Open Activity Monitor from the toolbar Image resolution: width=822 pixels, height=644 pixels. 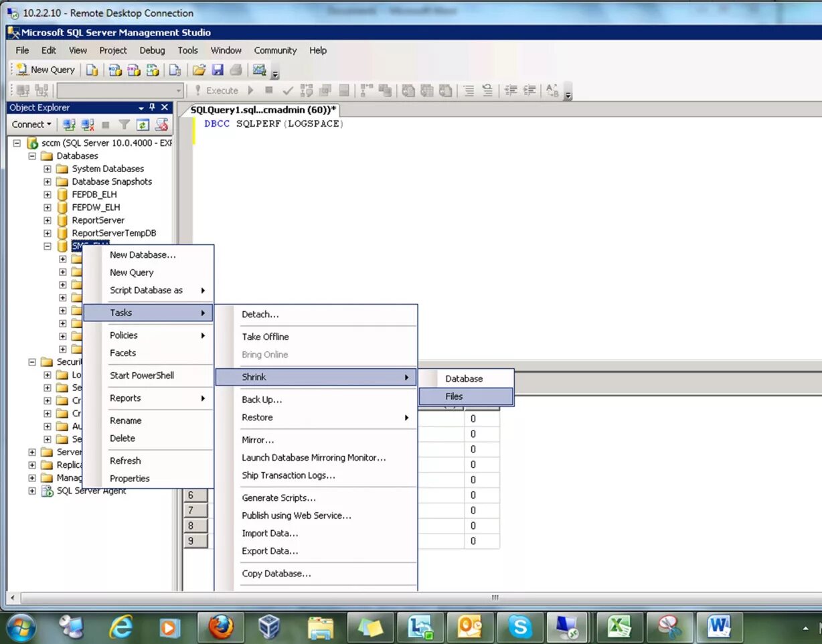pyautogui.click(x=259, y=70)
